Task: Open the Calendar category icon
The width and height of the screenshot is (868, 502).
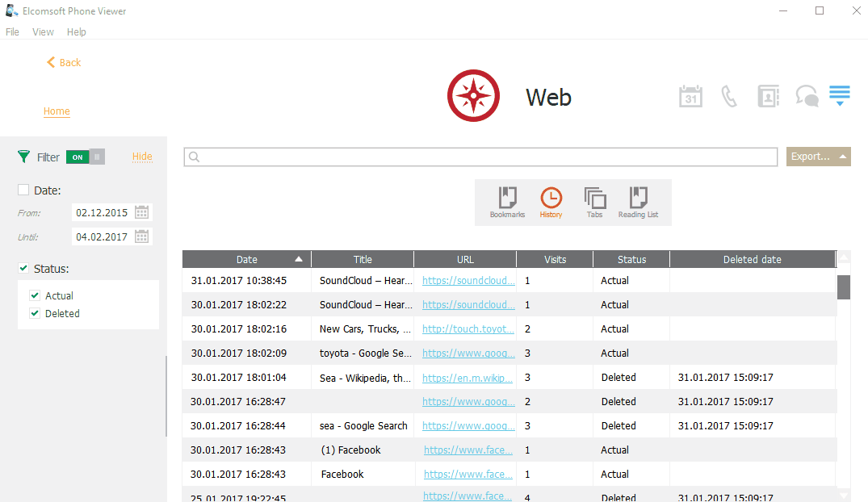Action: click(x=690, y=97)
